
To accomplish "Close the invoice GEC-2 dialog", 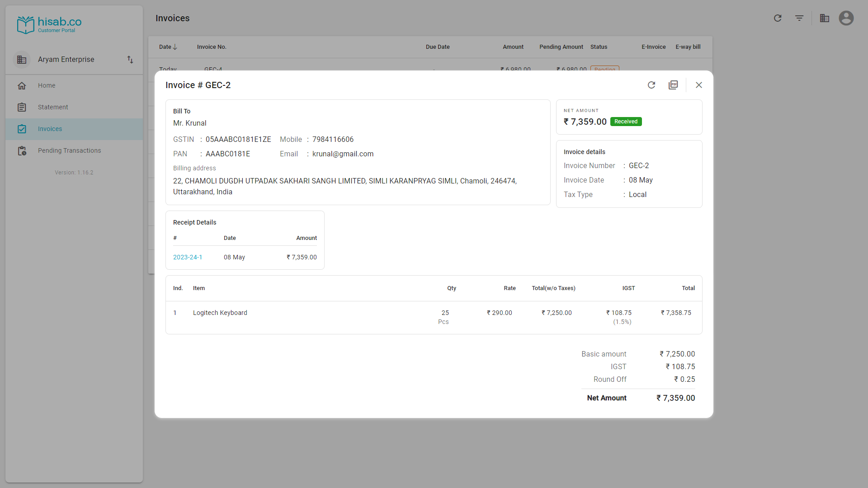I will [699, 85].
